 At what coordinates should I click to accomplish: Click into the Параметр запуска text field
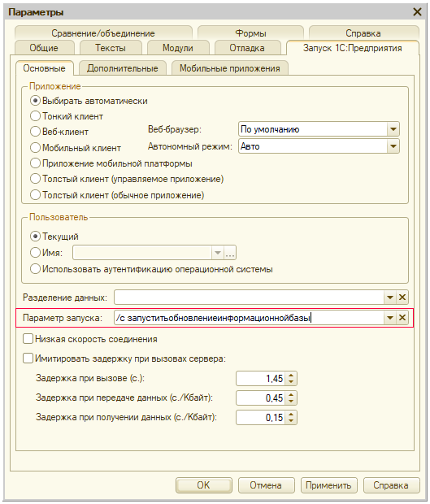249,318
